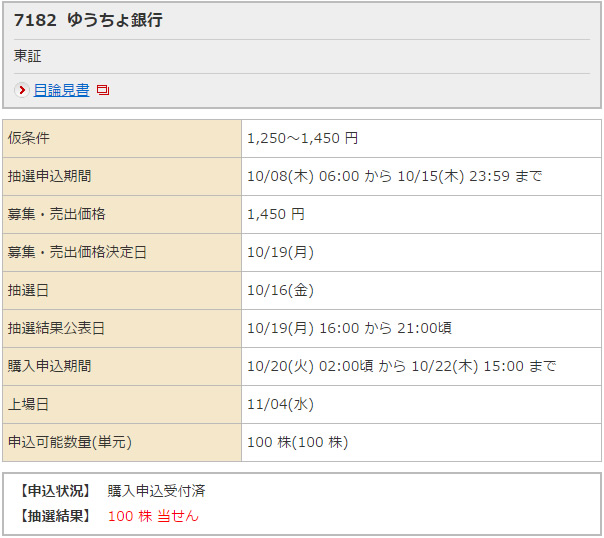
Task: Click the red arrow icon beside 目論見書
Action: point(22,90)
